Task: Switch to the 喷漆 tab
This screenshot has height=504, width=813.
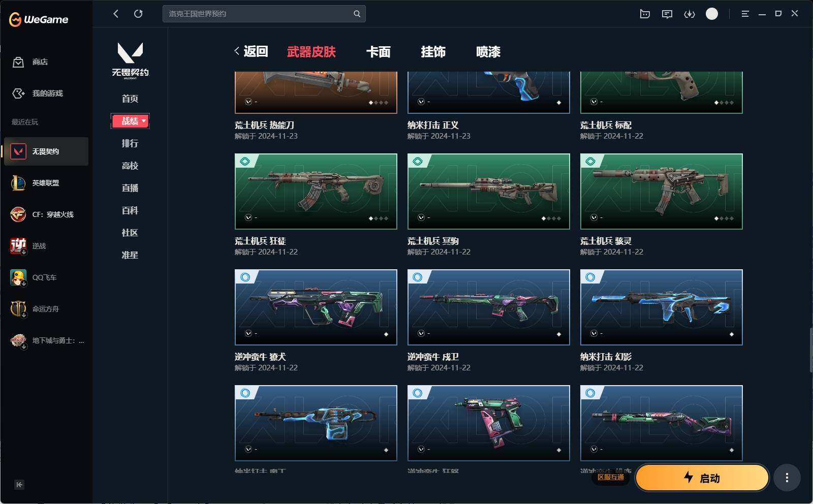Action: click(488, 52)
